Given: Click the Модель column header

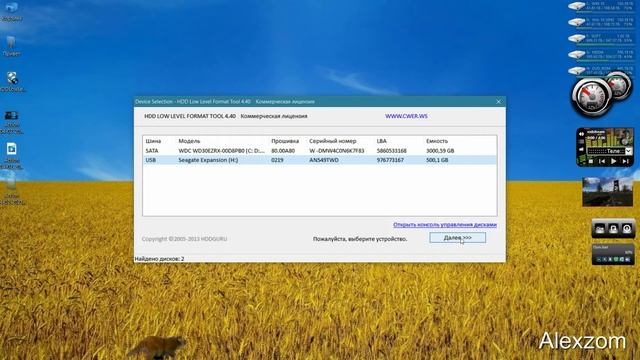Looking at the screenshot, I should 189,141.
